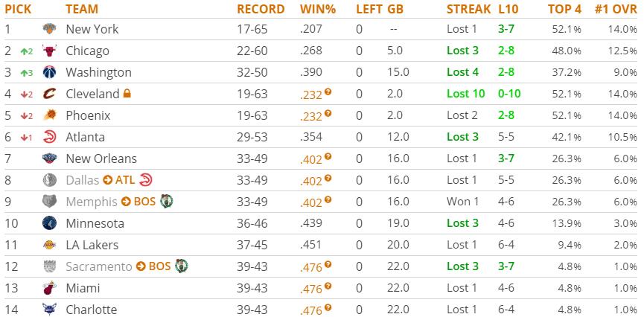Screen dimensions: 644x317
Task: Click the ATL link in Dallas row
Action: [x=125, y=180]
